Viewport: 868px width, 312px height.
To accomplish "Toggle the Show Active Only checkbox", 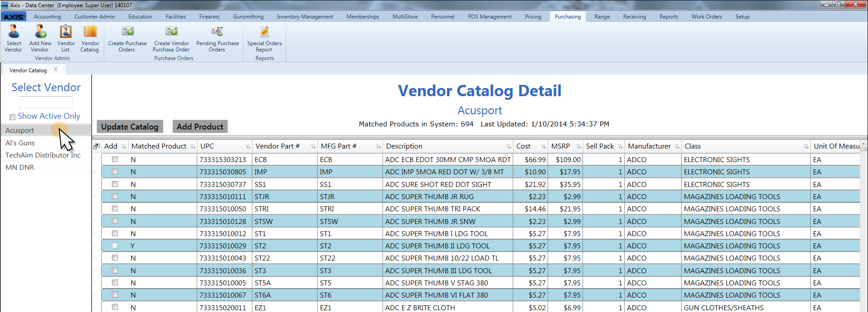I will pos(13,117).
